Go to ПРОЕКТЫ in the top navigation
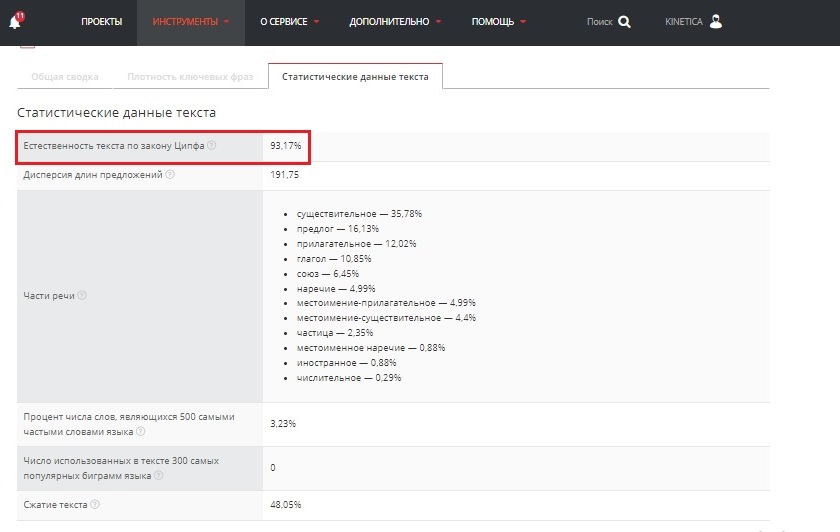The width and height of the screenshot is (840, 532). pos(101,22)
